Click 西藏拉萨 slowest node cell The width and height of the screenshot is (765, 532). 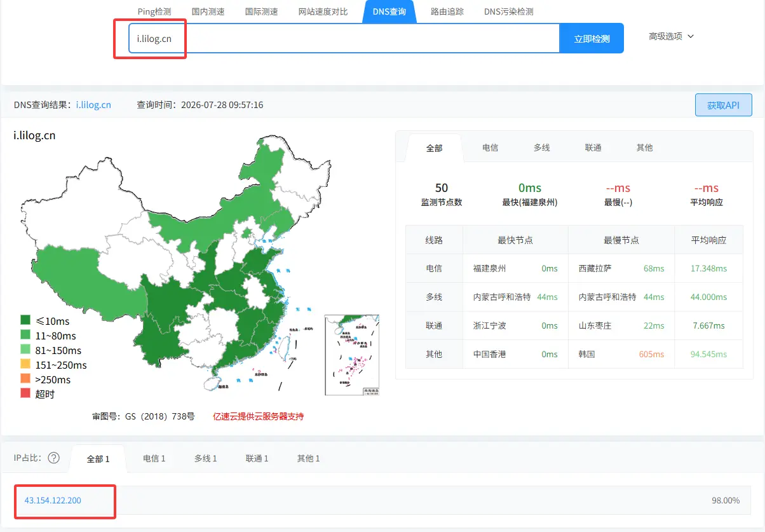595,269
